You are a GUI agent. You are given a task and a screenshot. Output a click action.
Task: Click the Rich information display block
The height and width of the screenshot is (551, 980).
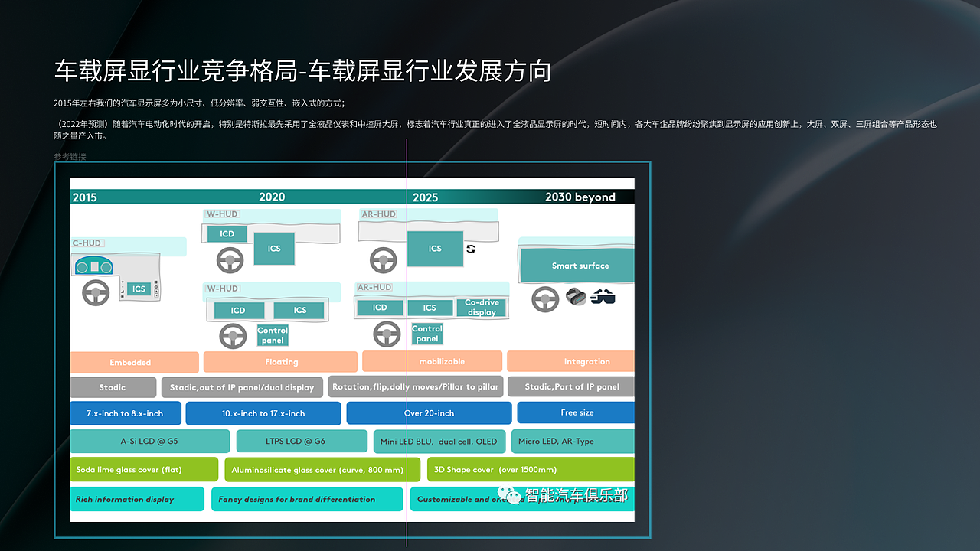(138, 499)
